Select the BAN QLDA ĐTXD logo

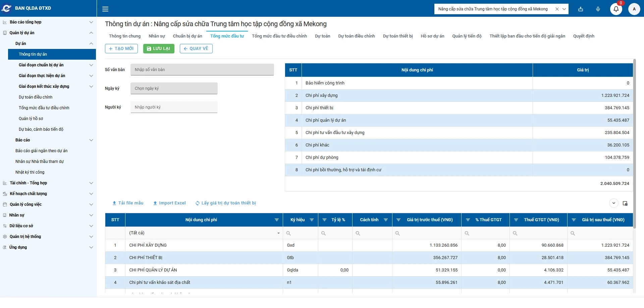[6, 8]
